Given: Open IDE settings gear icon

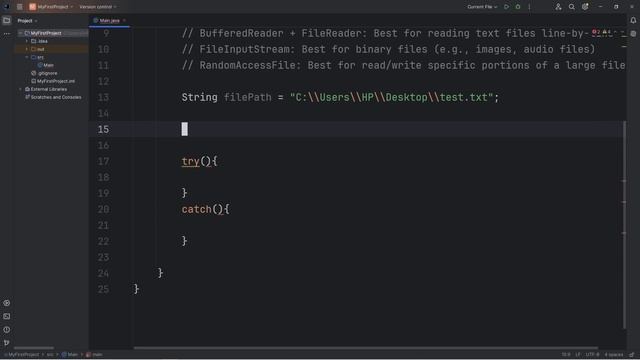Looking at the screenshot, I should point(585,7).
